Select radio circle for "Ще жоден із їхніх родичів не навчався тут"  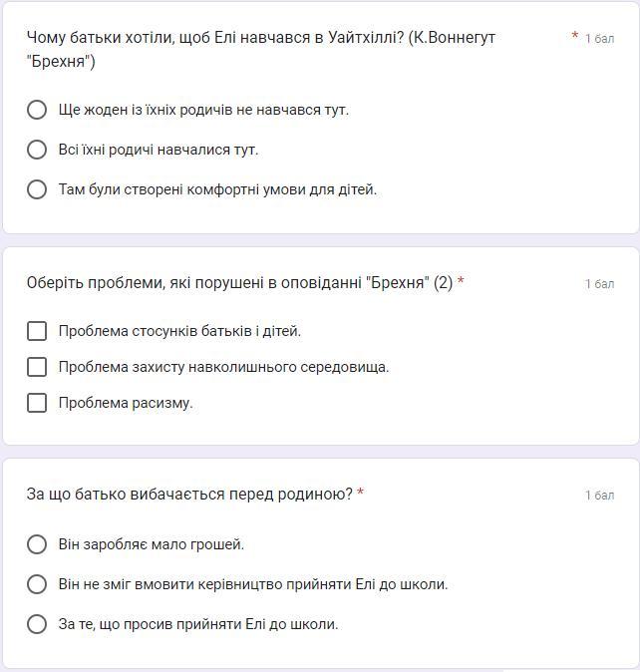(x=37, y=110)
